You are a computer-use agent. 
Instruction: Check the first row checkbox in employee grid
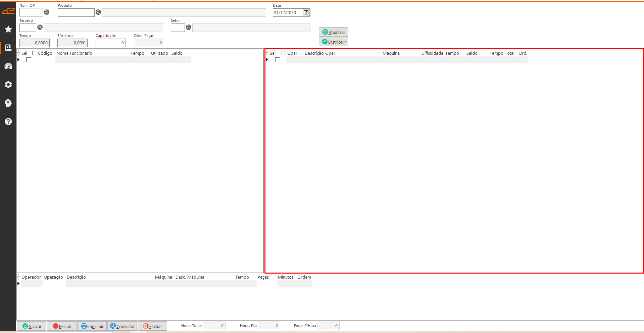point(29,60)
